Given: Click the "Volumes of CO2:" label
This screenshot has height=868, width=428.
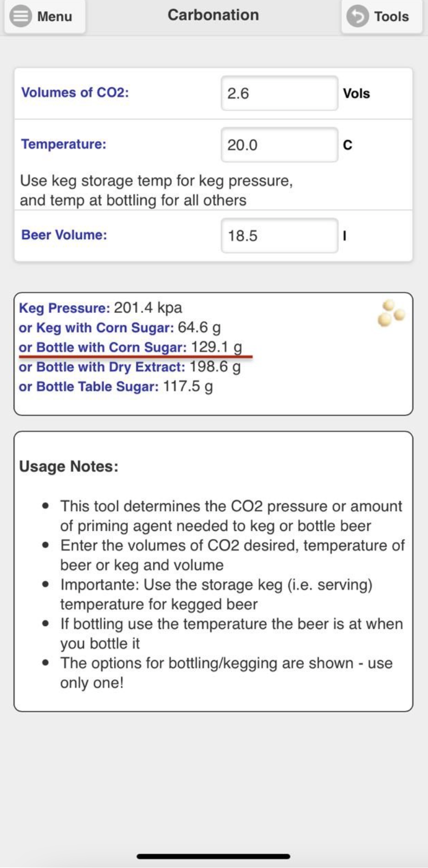Looking at the screenshot, I should coord(75,93).
